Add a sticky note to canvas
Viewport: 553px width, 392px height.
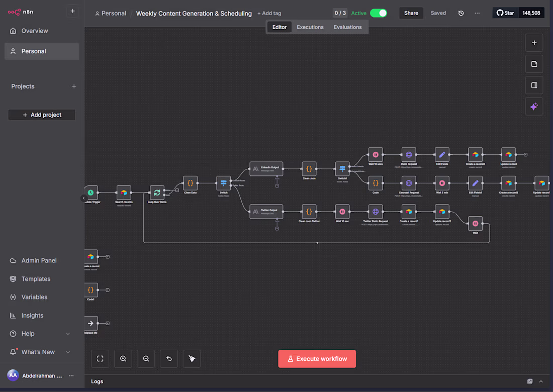click(534, 64)
